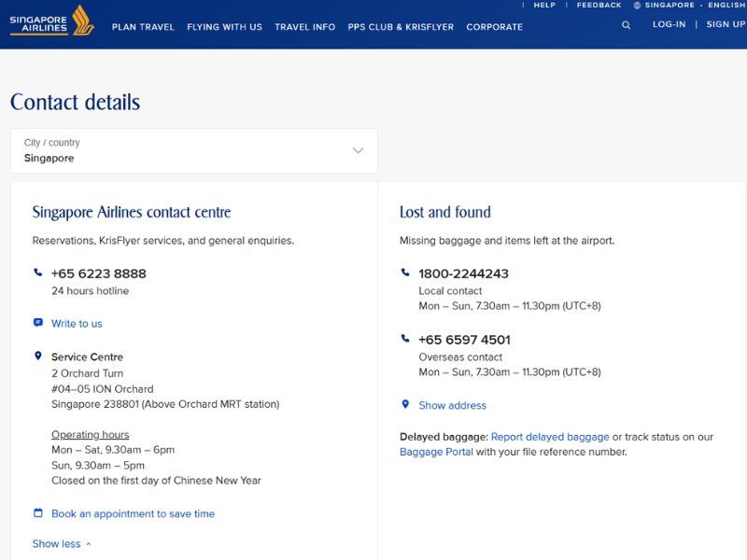Click the '#04–05 ION Orchard' address line
Viewport: 747px width, 560px height.
point(103,389)
